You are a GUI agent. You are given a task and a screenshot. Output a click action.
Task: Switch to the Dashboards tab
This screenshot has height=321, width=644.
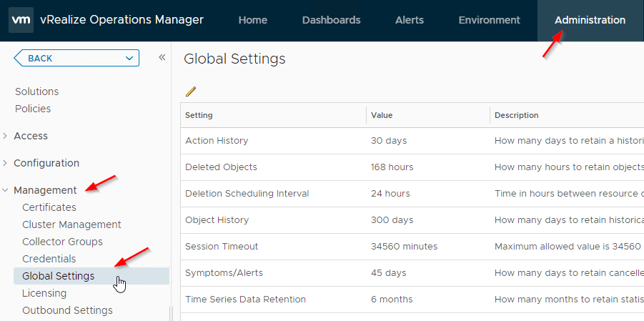pos(331,20)
